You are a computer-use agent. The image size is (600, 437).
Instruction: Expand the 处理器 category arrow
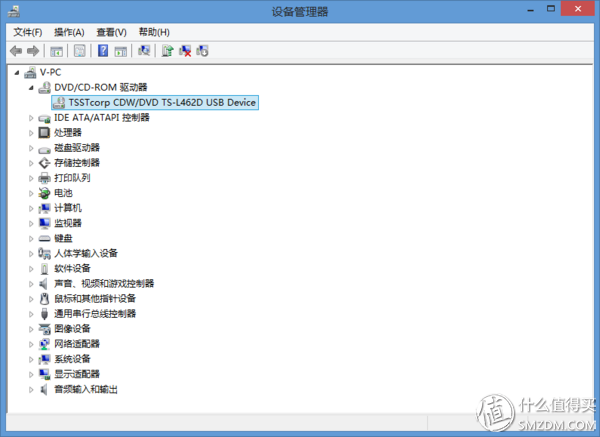pos(31,133)
